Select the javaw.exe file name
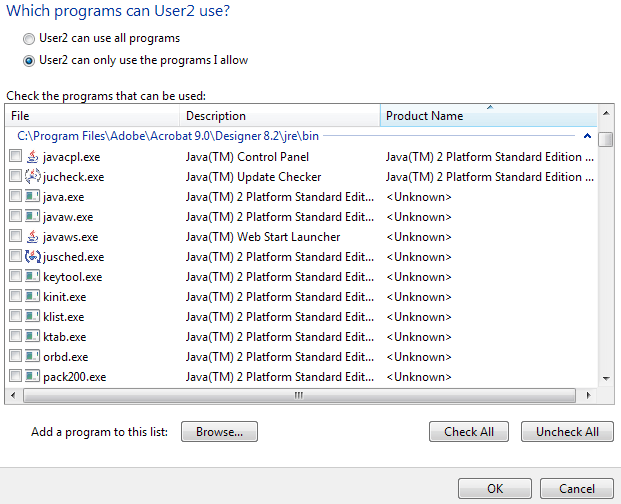 [68, 217]
